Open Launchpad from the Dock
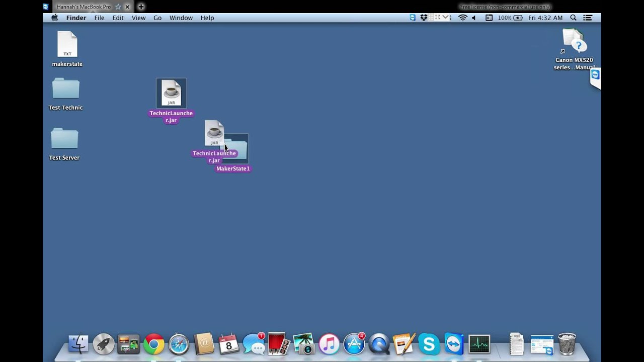The height and width of the screenshot is (362, 644). pyautogui.click(x=103, y=344)
